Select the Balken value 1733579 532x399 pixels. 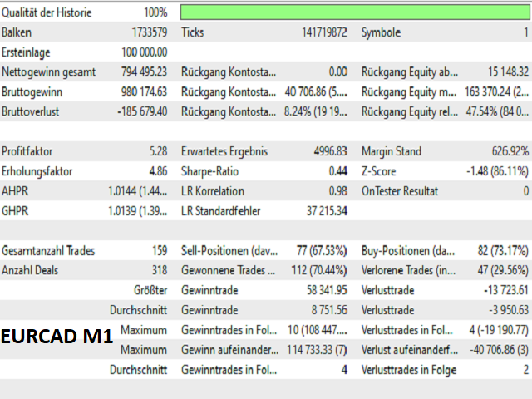(149, 32)
